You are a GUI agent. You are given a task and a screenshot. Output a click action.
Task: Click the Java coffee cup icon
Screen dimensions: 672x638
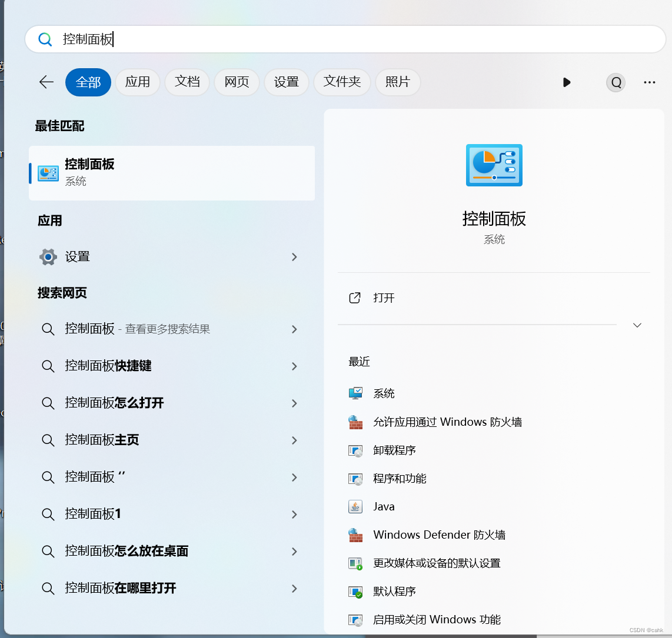[x=355, y=506]
